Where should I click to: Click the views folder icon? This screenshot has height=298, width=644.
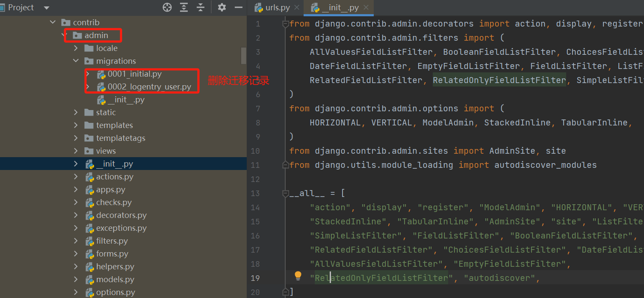pos(89,151)
